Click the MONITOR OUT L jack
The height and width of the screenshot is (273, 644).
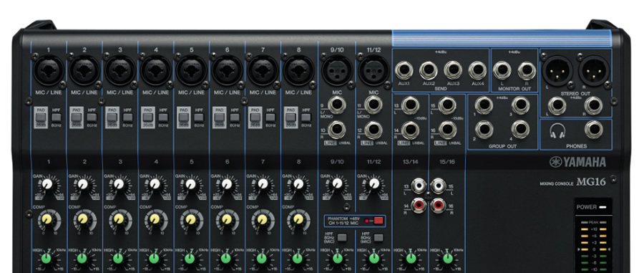(502, 70)
